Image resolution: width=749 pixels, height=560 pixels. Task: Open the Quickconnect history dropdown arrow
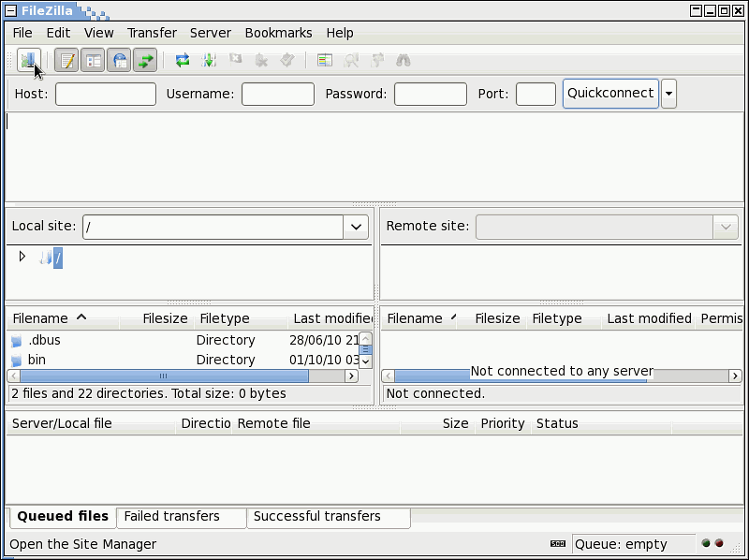(x=668, y=94)
